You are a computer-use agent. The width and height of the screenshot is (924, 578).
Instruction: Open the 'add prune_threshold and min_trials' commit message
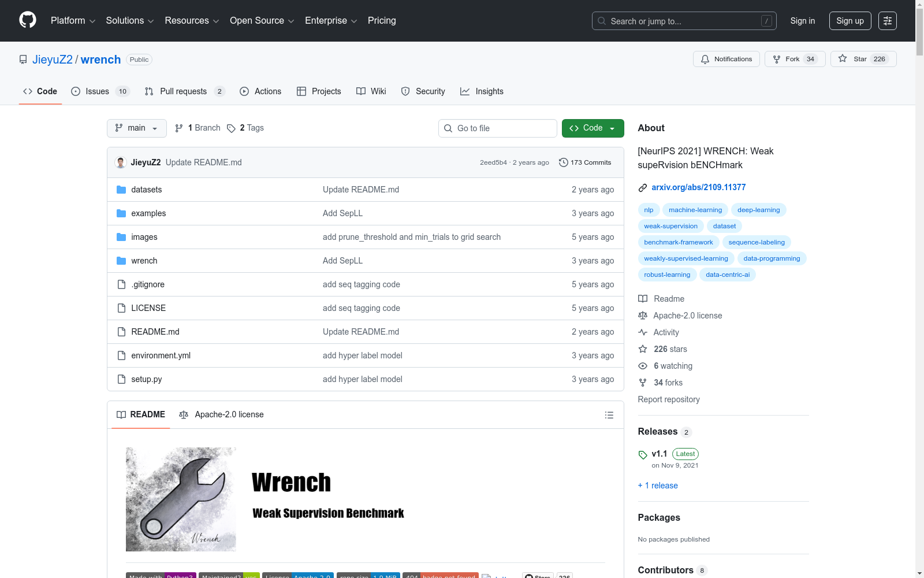(x=412, y=237)
